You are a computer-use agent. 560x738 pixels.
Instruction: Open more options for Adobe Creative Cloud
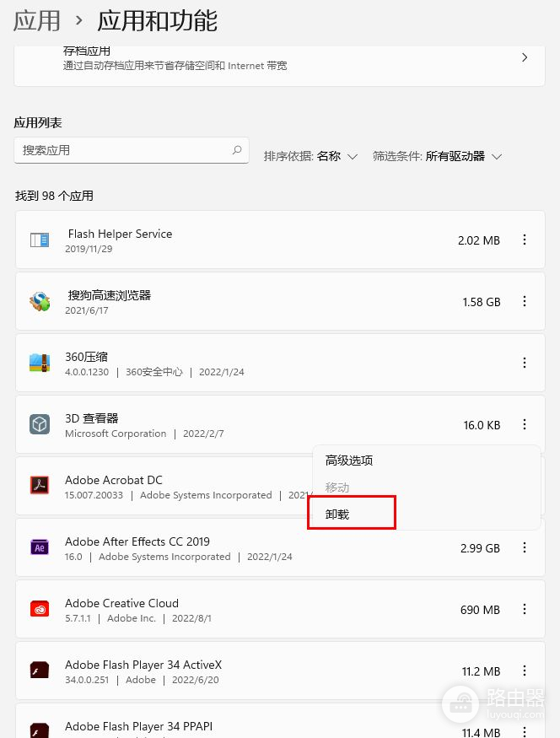(x=525, y=609)
